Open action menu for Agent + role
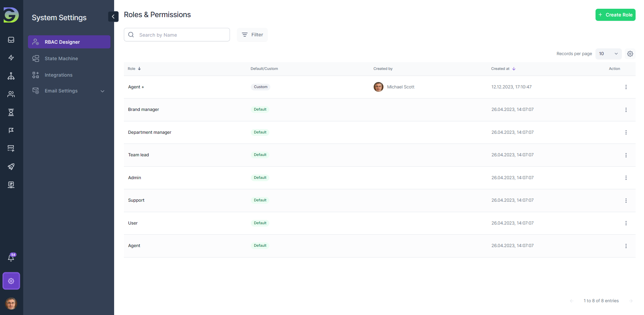This screenshot has width=644, height=315. [626, 87]
